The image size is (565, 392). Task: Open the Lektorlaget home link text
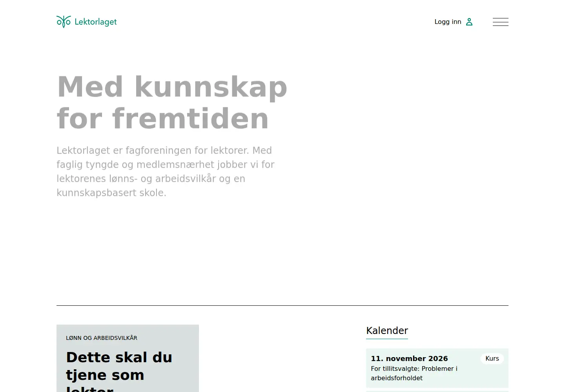(x=96, y=22)
